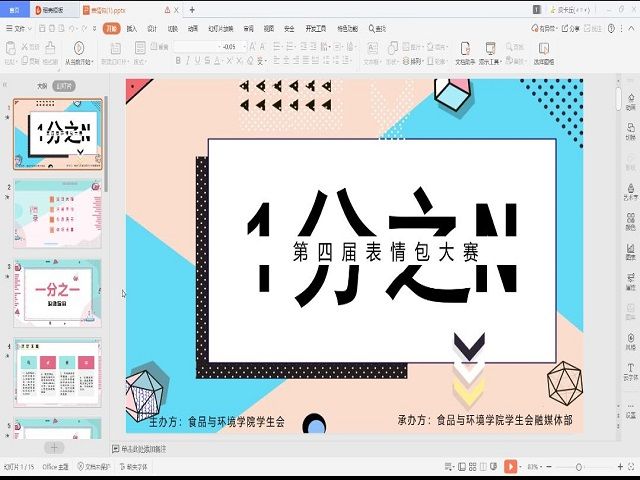Open the 动画 animation ribbon tab
Viewport: 640px width, 480px height.
[x=193, y=29]
